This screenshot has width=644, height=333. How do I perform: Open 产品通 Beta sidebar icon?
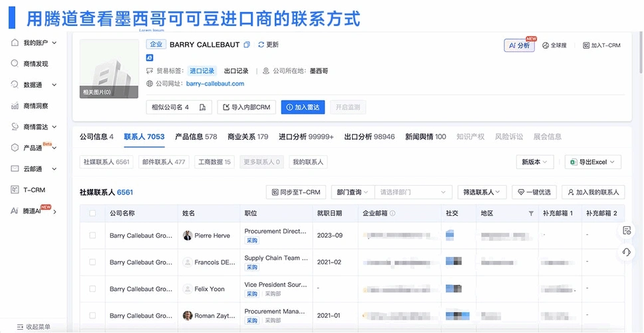click(x=15, y=148)
